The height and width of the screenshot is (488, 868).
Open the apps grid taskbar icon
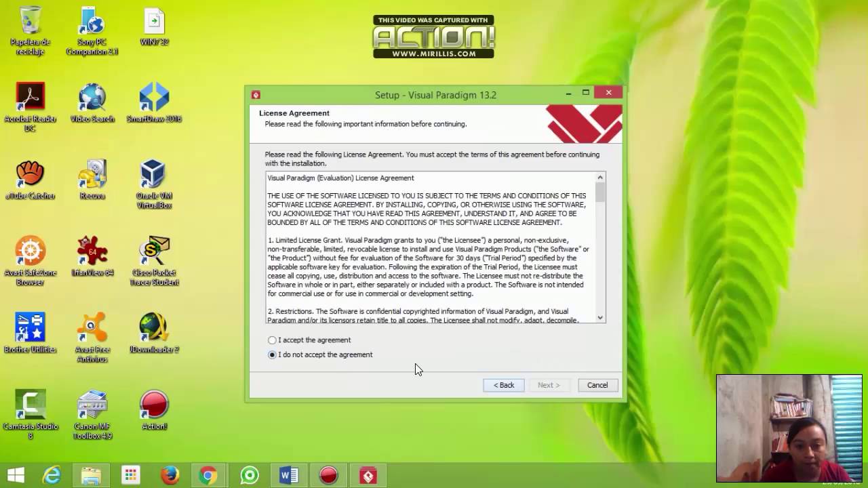click(x=131, y=476)
